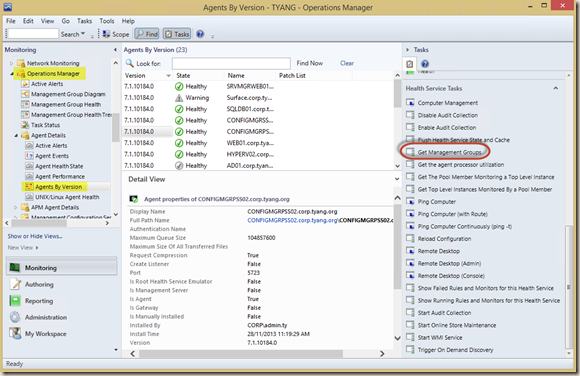Image resolution: width=580 pixels, height=376 pixels.
Task: Collapse the Agent Details folder
Action: click(x=16, y=135)
